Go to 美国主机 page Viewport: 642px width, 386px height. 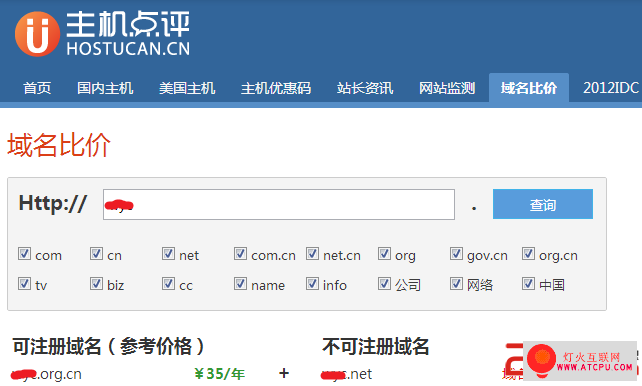tap(187, 88)
